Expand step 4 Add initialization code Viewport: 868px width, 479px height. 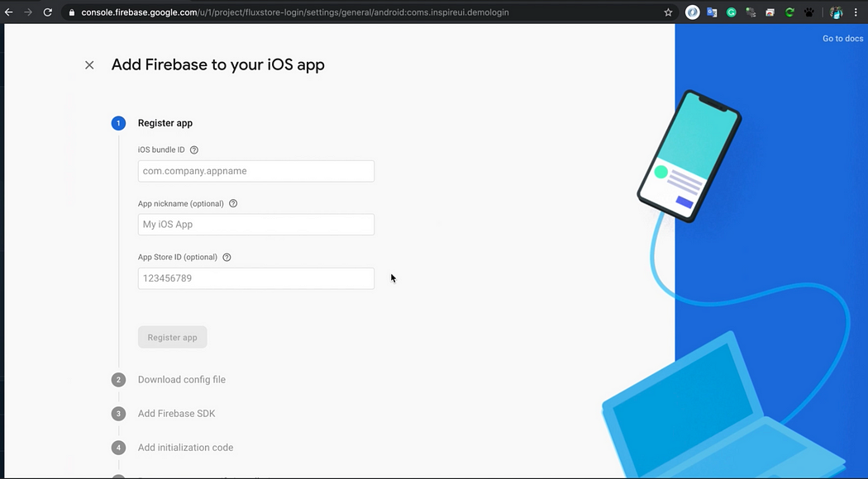pyautogui.click(x=185, y=448)
